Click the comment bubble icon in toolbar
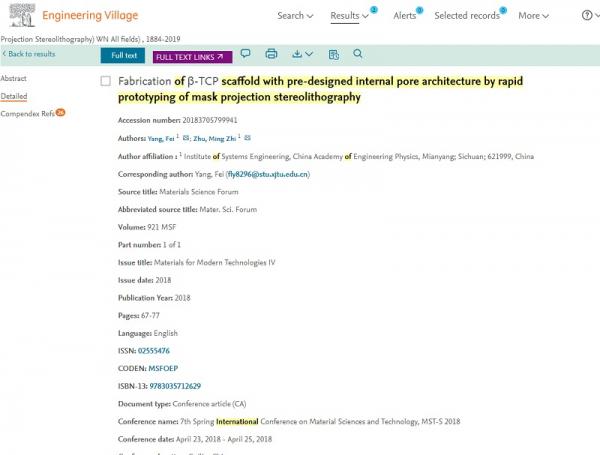 point(245,54)
